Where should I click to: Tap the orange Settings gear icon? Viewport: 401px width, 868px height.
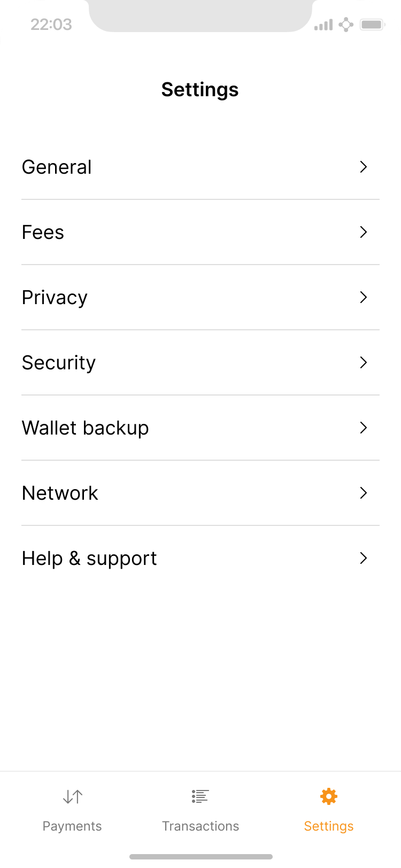(329, 796)
